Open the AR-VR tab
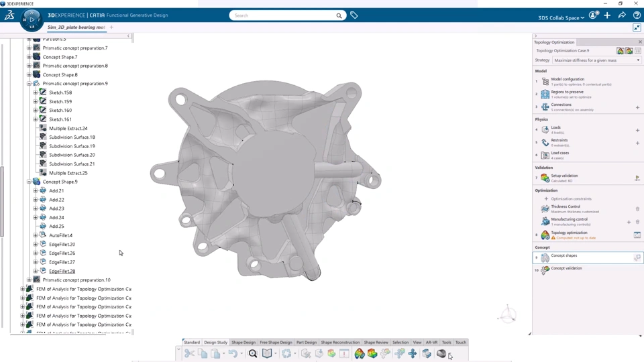Viewport: 644px width, 362px height. pyautogui.click(x=431, y=343)
